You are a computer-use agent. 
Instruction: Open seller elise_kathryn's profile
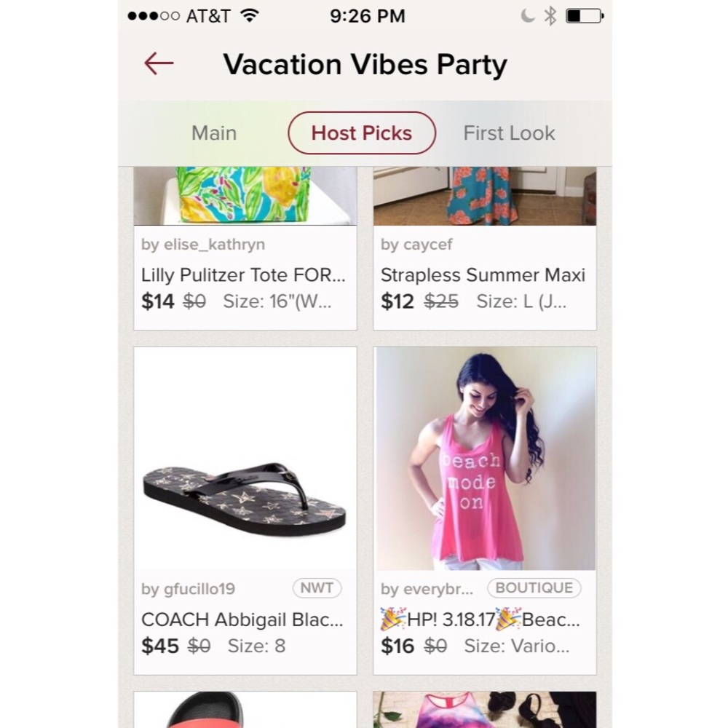tap(203, 245)
